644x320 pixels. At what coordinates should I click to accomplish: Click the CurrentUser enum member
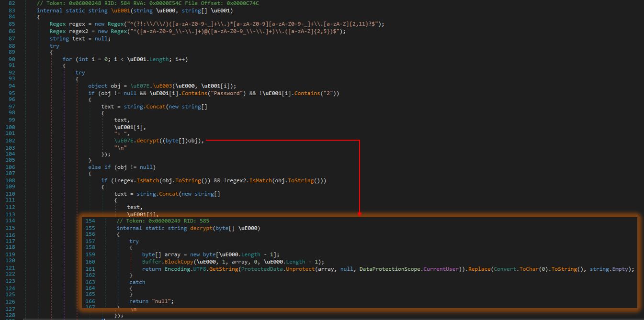[x=441, y=269]
